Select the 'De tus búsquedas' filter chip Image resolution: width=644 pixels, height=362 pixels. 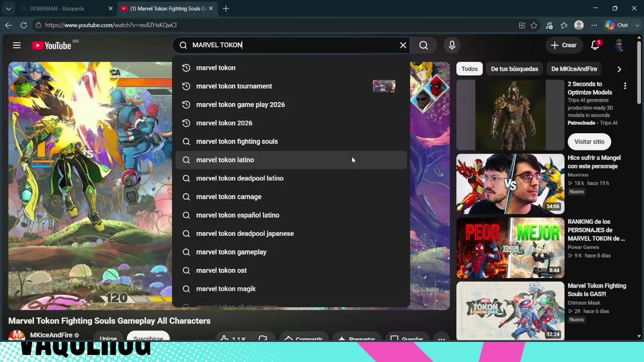click(x=515, y=69)
